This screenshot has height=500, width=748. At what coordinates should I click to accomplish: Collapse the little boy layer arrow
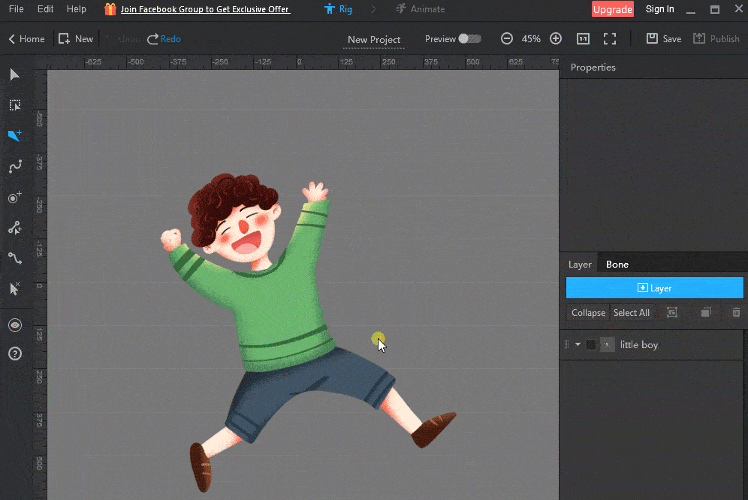[578, 345]
